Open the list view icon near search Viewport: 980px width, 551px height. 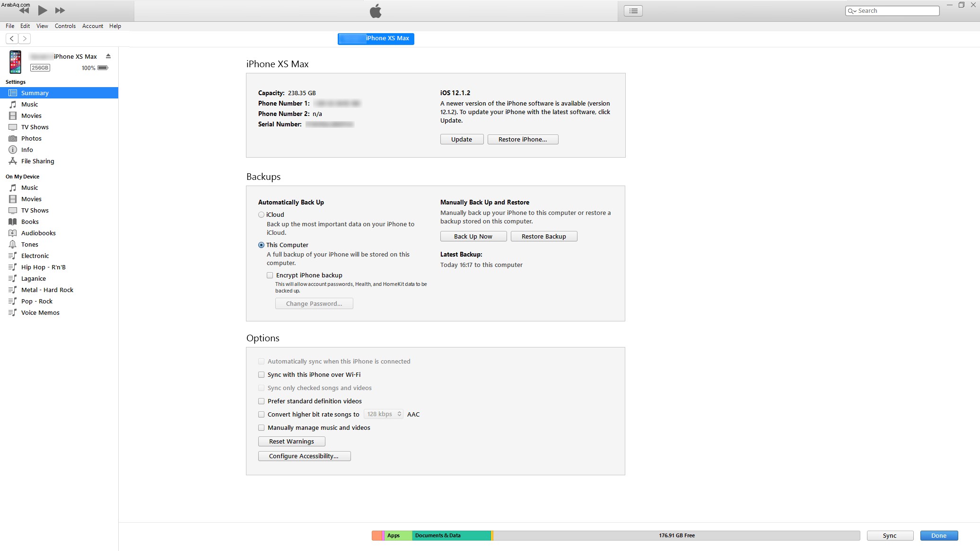(633, 10)
